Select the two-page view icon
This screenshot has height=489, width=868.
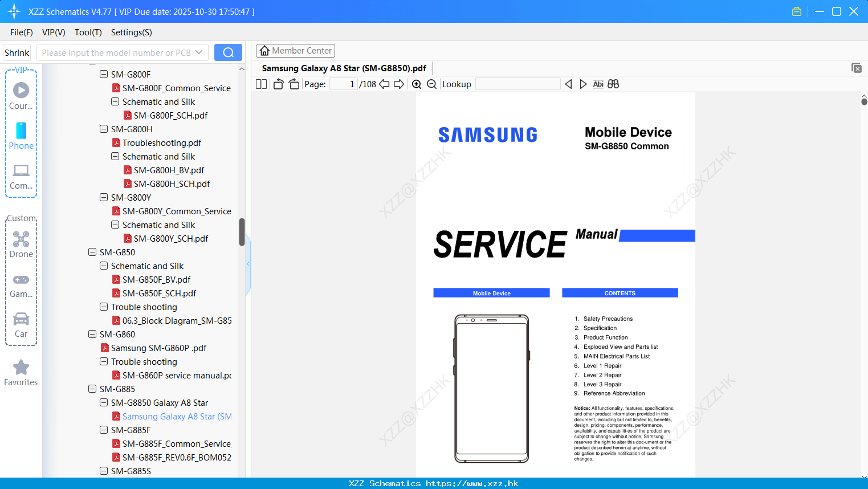tap(260, 84)
